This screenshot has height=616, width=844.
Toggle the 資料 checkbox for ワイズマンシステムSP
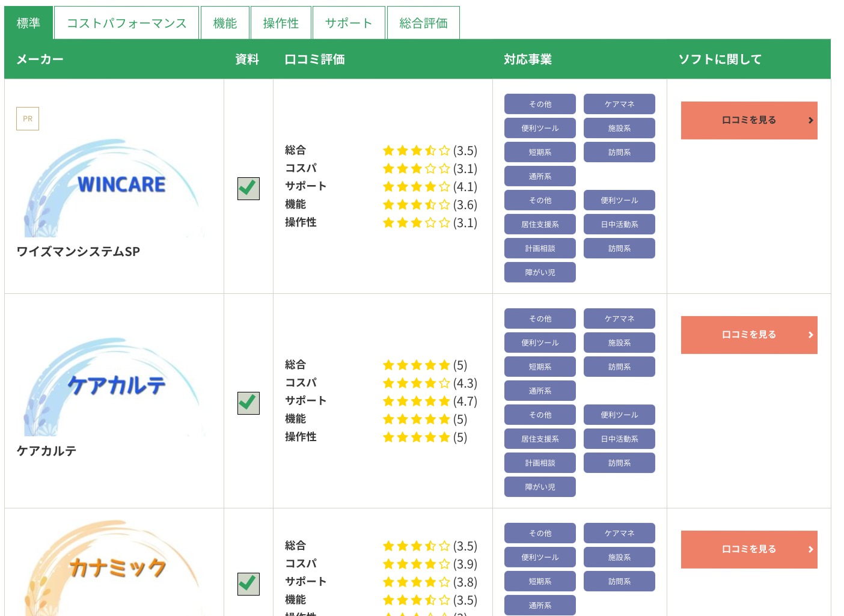(248, 189)
